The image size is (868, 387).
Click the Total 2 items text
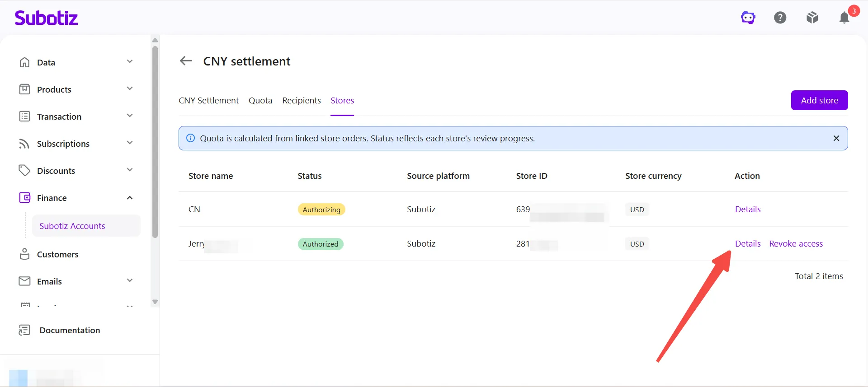coord(819,276)
